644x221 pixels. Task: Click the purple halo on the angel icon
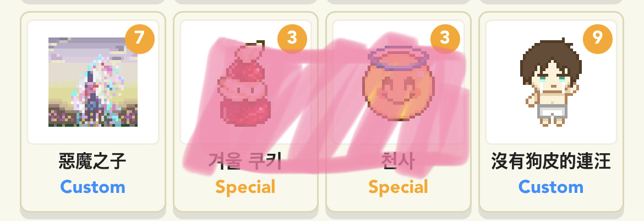click(x=398, y=57)
